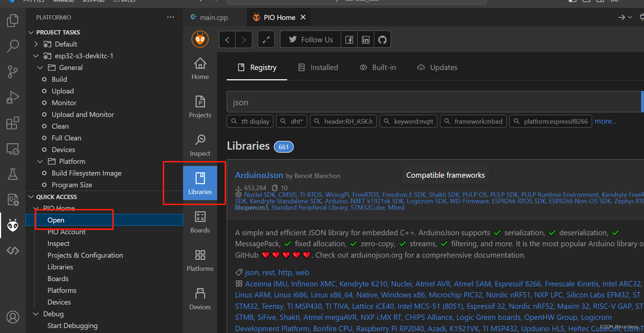Collapse the General tasks folder

pyautogui.click(x=40, y=68)
